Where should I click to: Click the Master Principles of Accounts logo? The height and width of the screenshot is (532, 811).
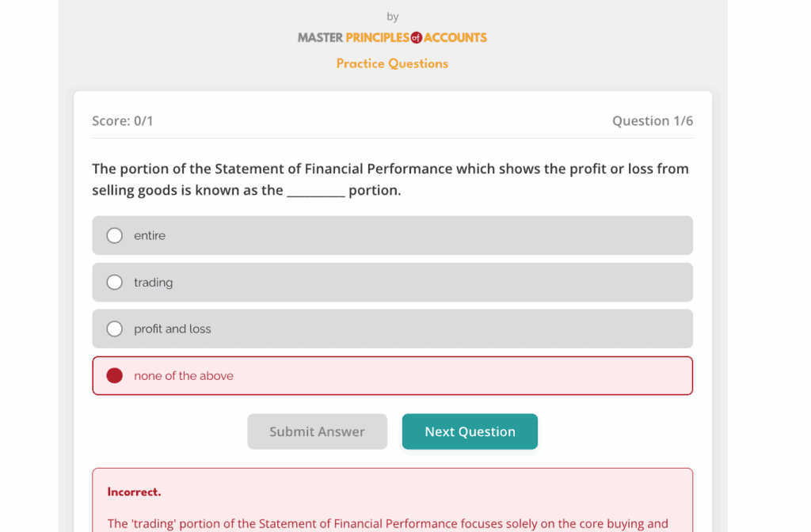point(392,37)
